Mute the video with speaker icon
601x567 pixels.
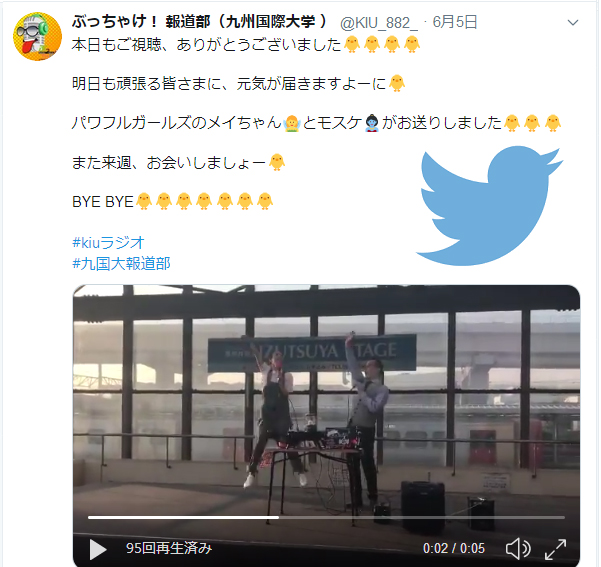[518, 549]
